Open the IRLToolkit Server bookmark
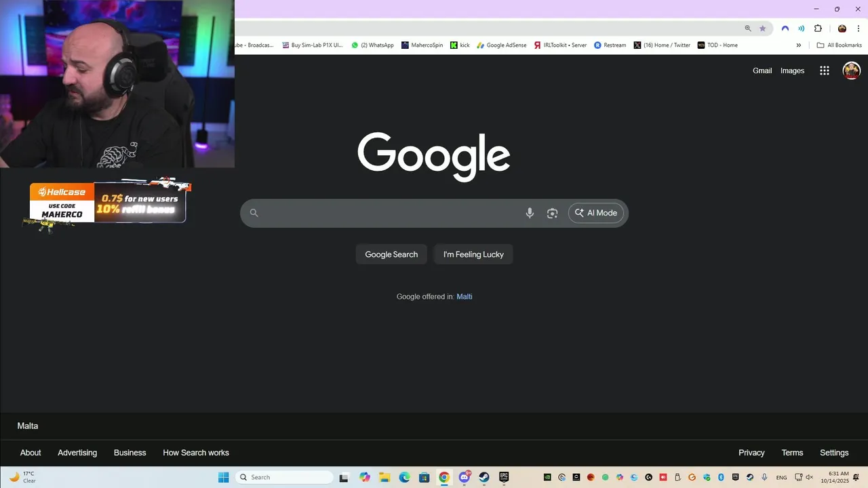 point(561,45)
